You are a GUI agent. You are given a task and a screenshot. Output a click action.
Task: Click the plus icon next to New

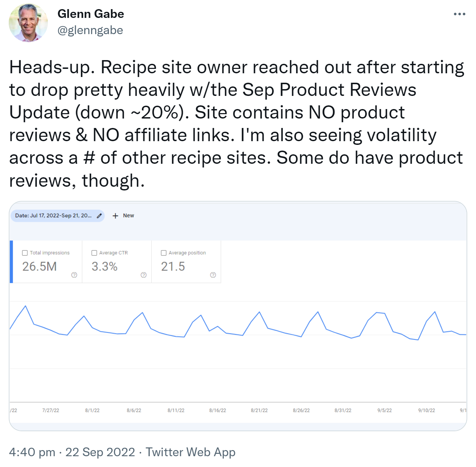pyautogui.click(x=116, y=215)
